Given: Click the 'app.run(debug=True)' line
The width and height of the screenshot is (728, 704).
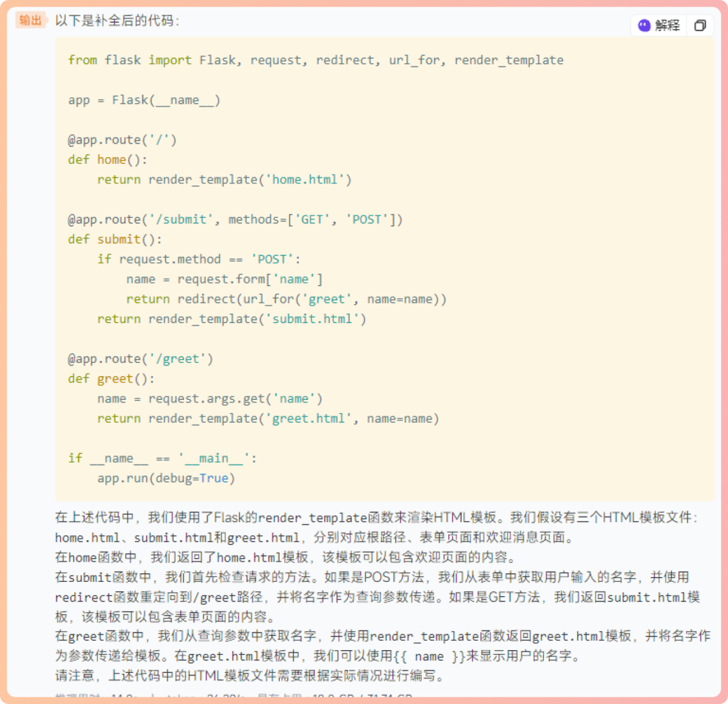Looking at the screenshot, I should tap(166, 478).
